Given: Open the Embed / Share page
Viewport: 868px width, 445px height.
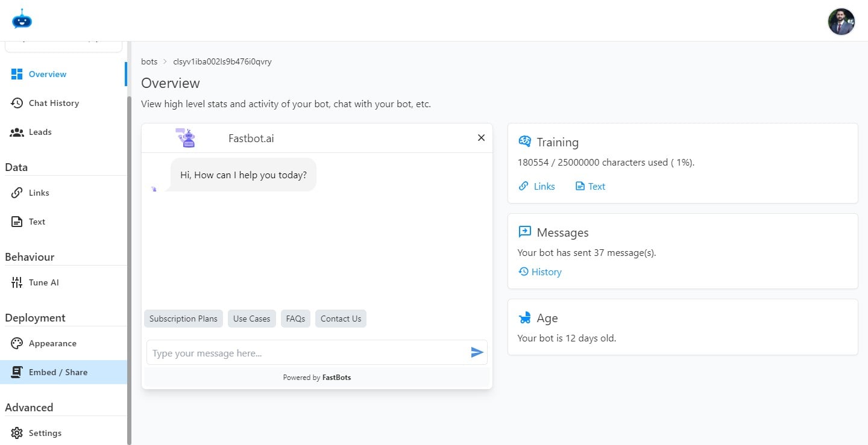Looking at the screenshot, I should pos(58,372).
